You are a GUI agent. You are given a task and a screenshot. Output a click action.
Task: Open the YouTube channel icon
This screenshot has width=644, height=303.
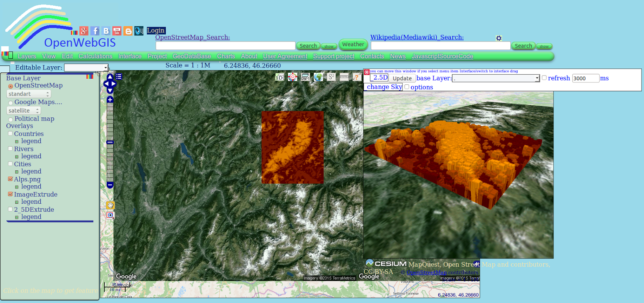[x=117, y=31]
